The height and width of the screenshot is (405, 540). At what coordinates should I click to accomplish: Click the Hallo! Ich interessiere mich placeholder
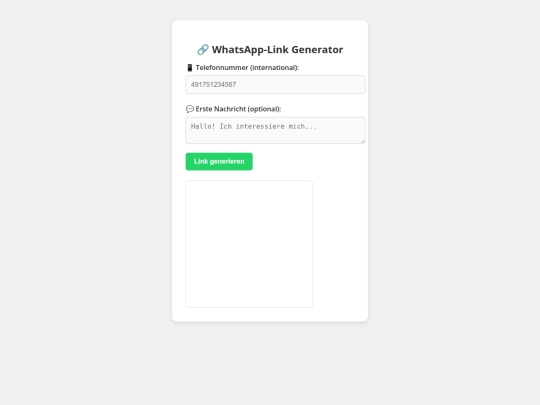pyautogui.click(x=254, y=126)
